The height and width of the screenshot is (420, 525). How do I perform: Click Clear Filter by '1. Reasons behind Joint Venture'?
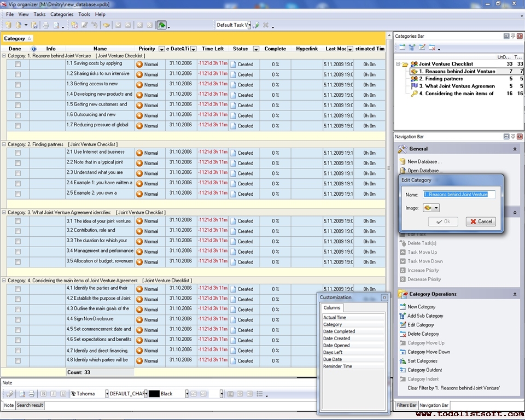pos(453,388)
